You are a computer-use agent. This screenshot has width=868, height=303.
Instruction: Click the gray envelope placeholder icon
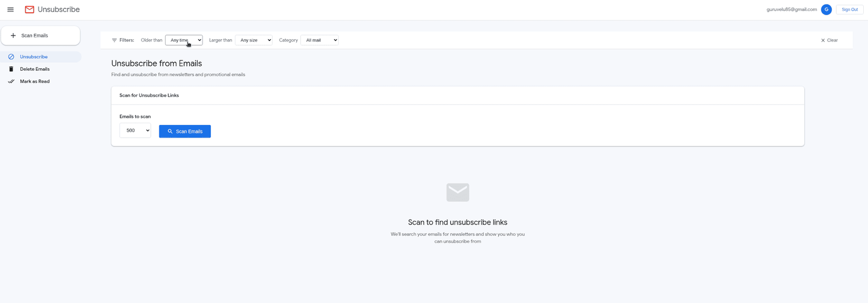[x=458, y=193]
